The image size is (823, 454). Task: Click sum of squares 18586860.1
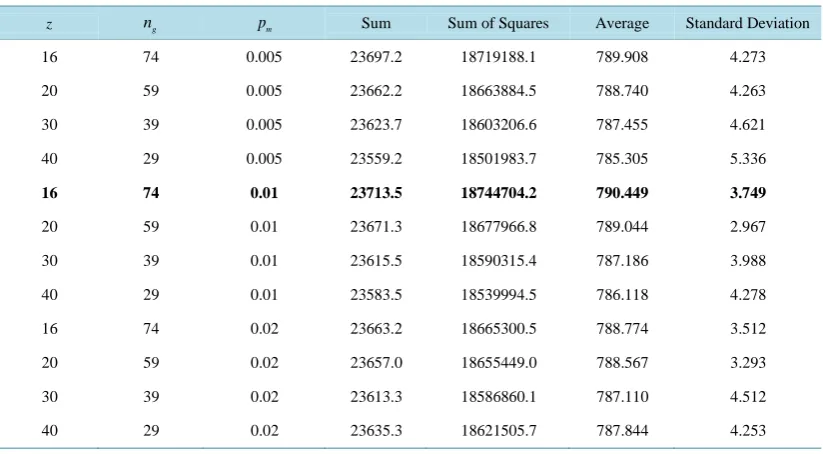click(498, 397)
